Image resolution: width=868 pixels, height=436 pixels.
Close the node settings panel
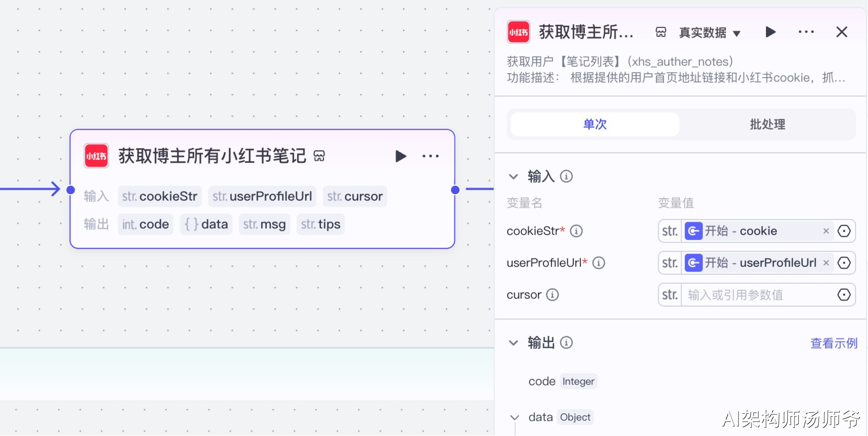(x=841, y=32)
